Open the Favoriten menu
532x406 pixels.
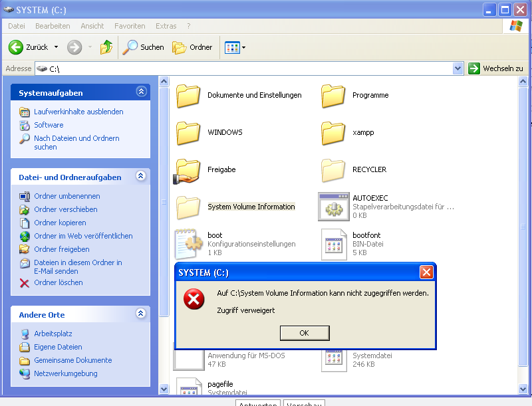point(130,26)
